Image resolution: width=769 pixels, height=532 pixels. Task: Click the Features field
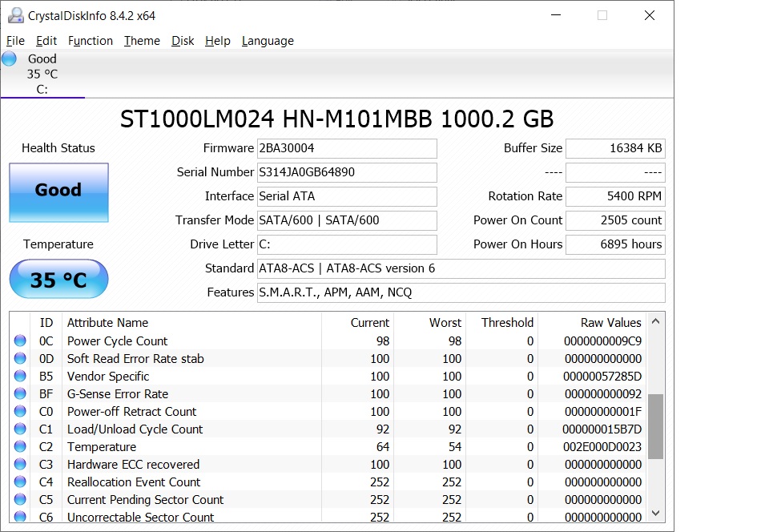tap(461, 292)
